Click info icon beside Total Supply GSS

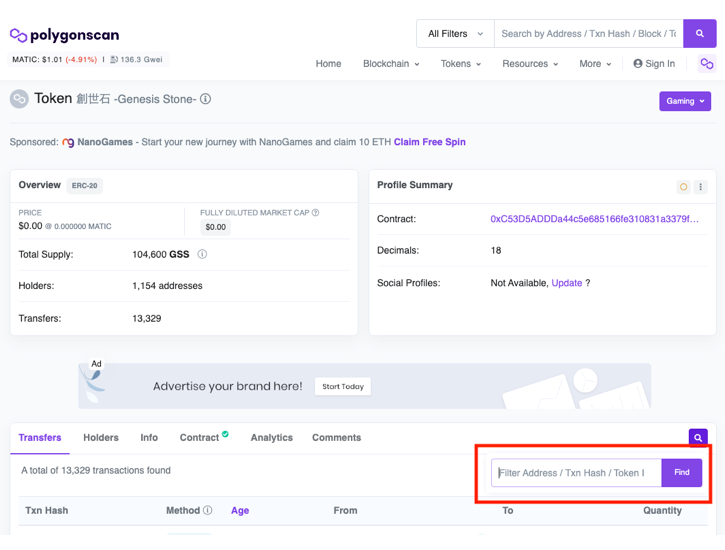pyautogui.click(x=202, y=255)
